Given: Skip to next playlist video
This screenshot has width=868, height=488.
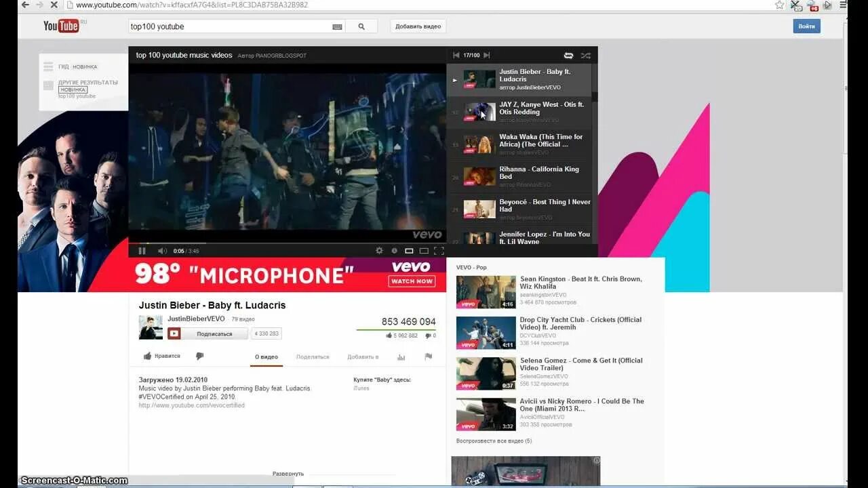Looking at the screenshot, I should pyautogui.click(x=486, y=56).
